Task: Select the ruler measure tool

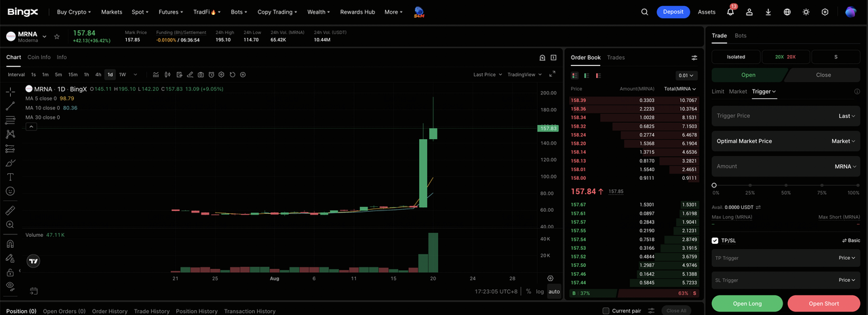Action: 10,210
